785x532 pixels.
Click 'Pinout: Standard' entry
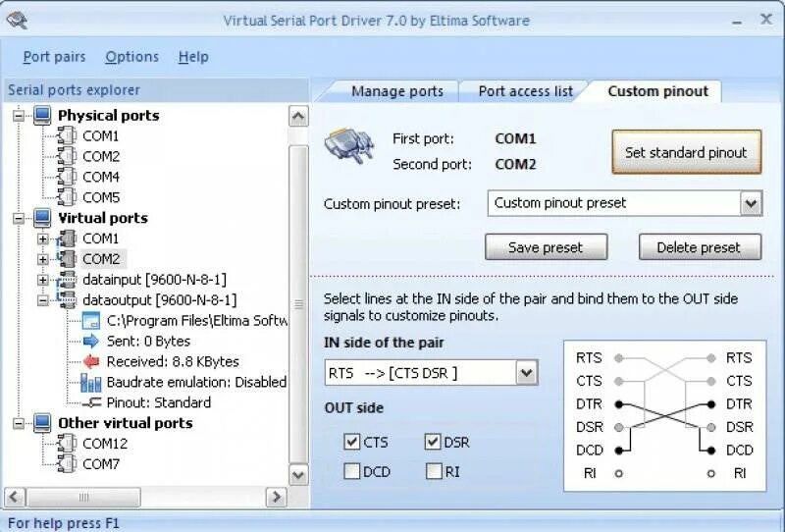pyautogui.click(x=159, y=402)
